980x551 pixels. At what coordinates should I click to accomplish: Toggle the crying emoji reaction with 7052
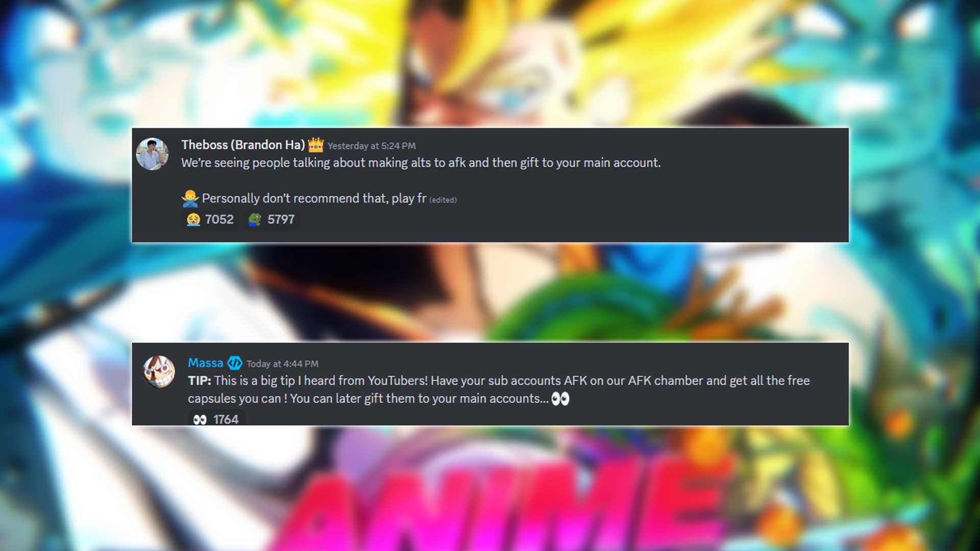point(210,219)
